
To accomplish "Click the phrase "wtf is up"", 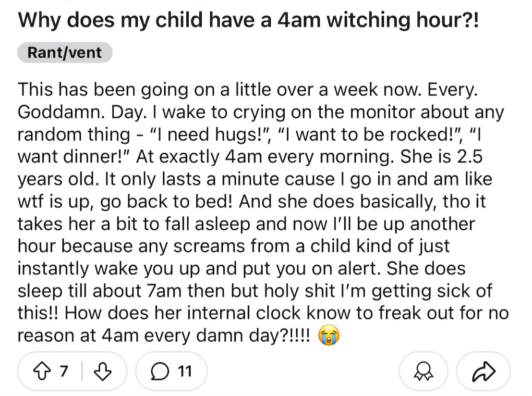I will click(54, 202).
